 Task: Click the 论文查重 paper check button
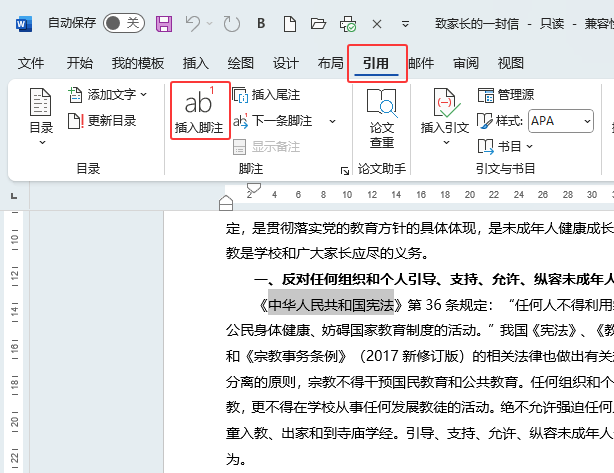tap(382, 118)
